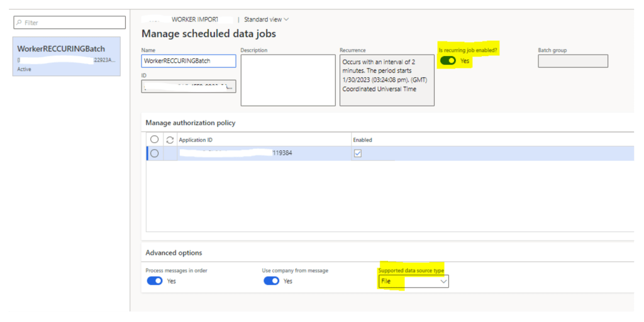Collapse the Manage authorization policy section
The width and height of the screenshot is (644, 322).
191,123
